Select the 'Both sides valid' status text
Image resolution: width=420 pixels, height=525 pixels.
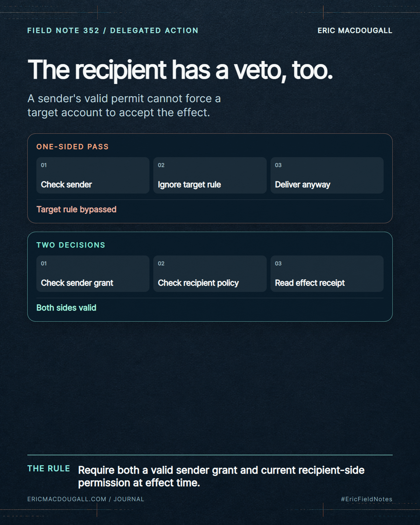tap(66, 308)
